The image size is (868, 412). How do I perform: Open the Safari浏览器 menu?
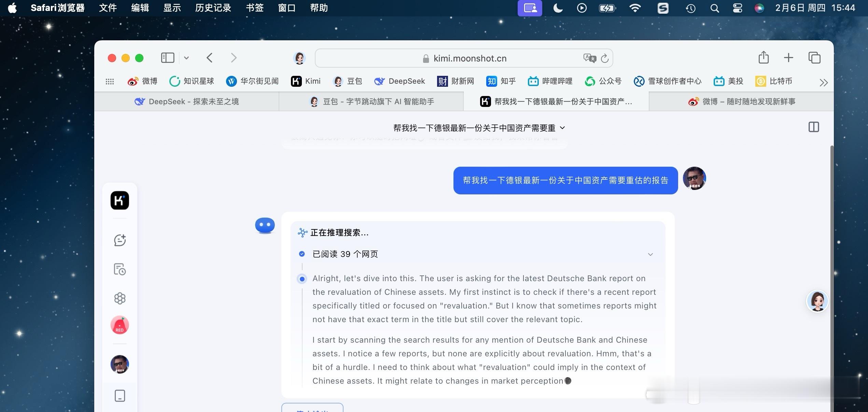tap(58, 8)
